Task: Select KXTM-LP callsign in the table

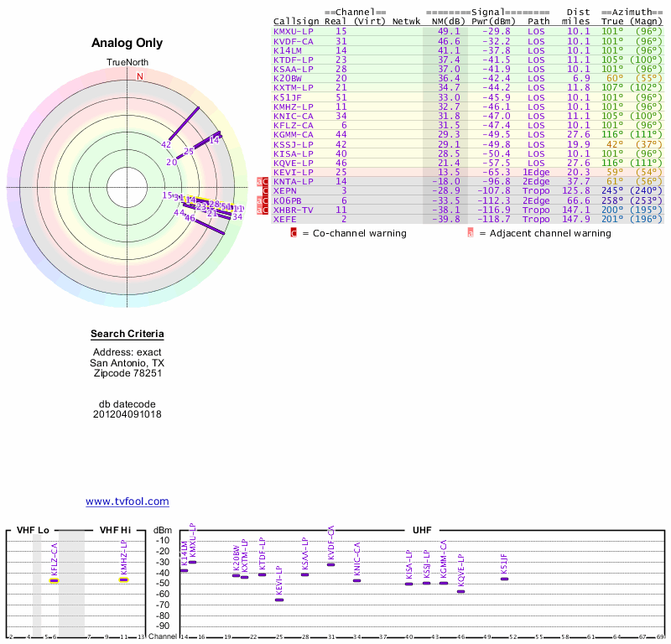Action: tap(293, 88)
